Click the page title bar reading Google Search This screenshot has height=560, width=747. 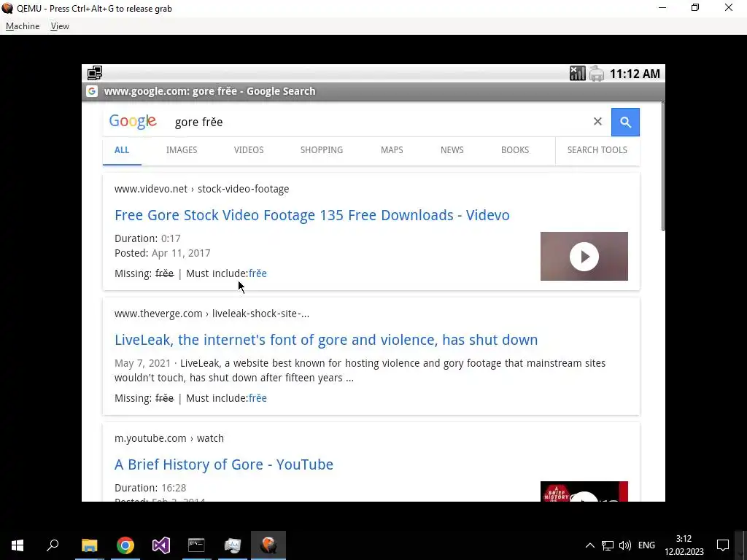point(373,91)
